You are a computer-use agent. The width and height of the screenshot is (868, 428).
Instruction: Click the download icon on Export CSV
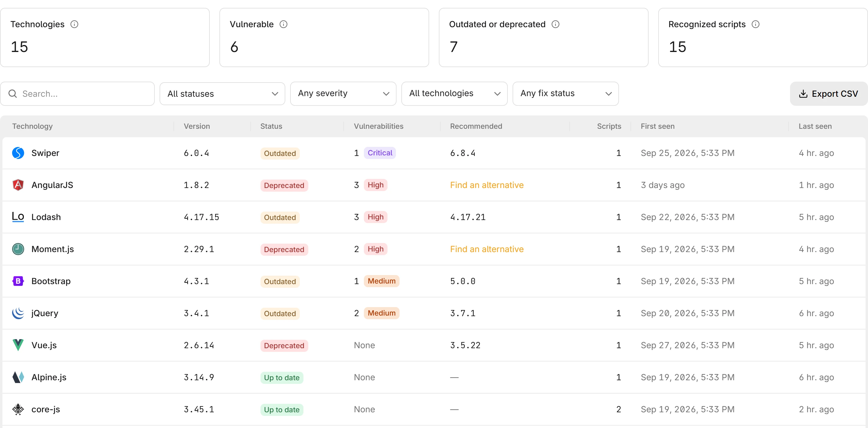point(803,94)
